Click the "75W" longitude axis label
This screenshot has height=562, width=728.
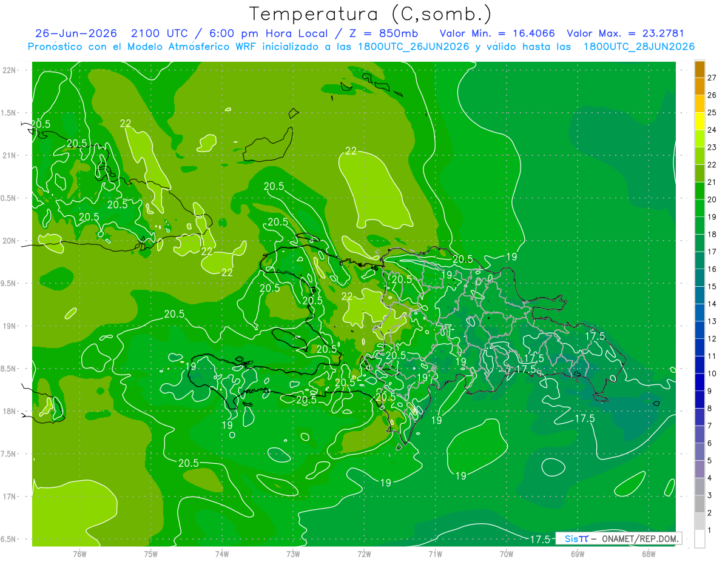pos(151,554)
